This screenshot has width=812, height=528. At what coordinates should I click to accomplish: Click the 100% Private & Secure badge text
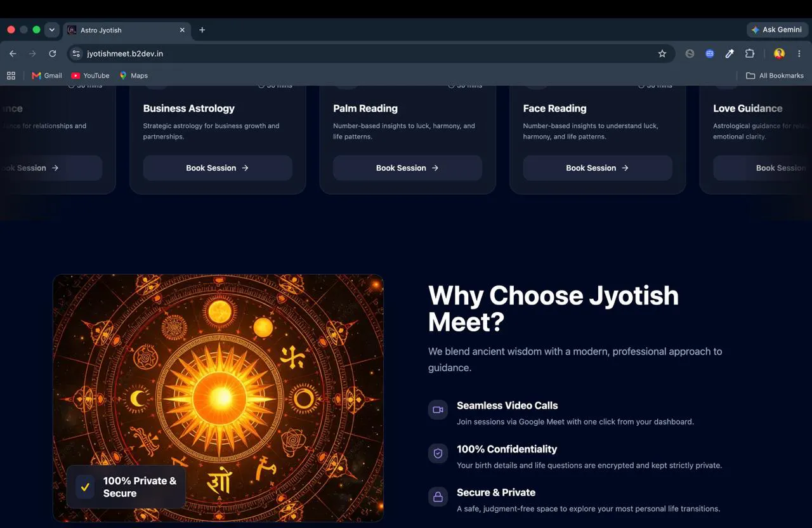click(x=140, y=487)
